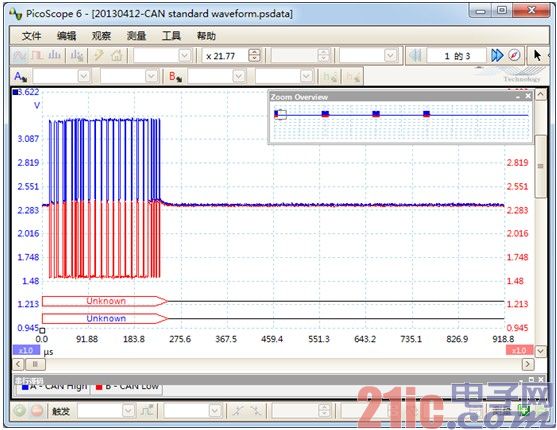
Task: Click the first Unknown decoded packet
Action: [x=105, y=301]
